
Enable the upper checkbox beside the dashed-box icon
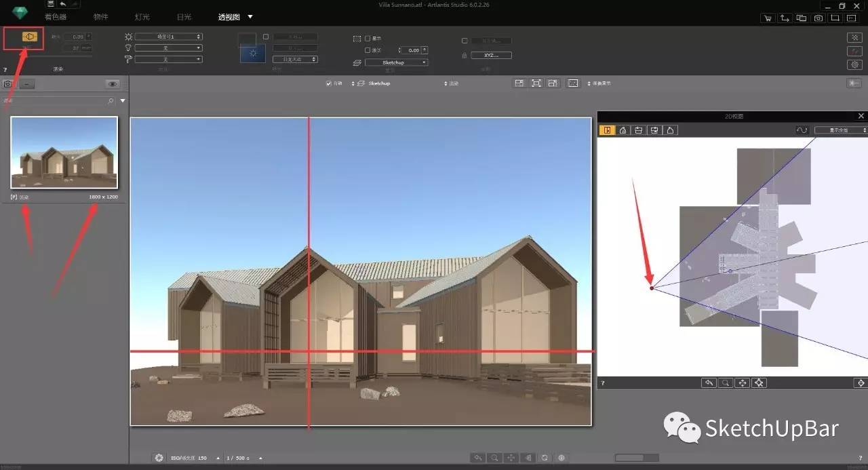click(368, 39)
